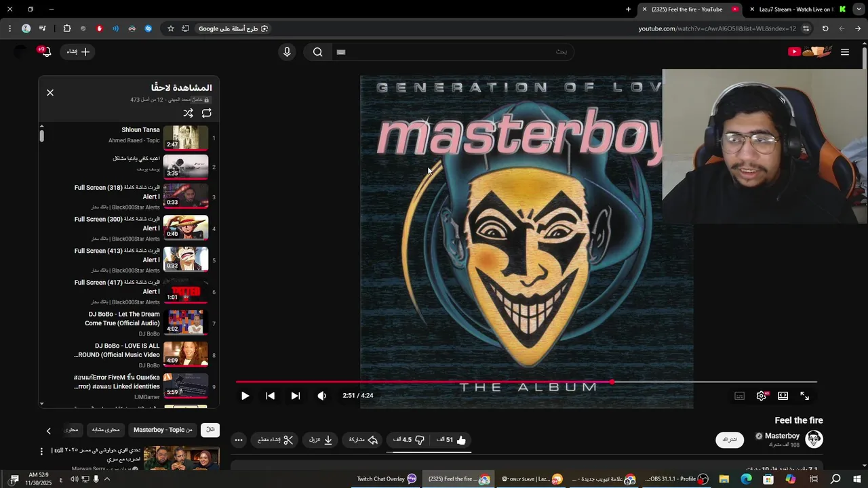This screenshot has width=868, height=488.
Task: Like the video with thumbs-up button
Action: tap(452, 440)
